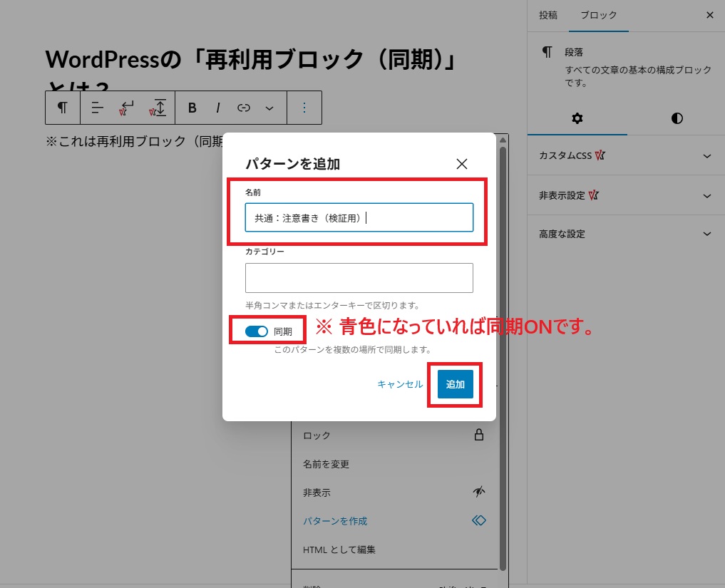Open the block settings gear panel
Viewport: 725px width, 588px height.
(x=577, y=118)
